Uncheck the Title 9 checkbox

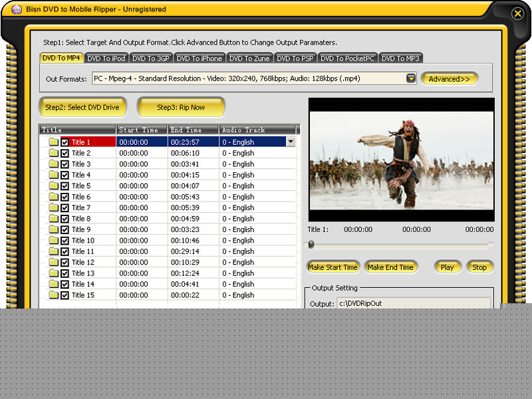click(x=65, y=229)
